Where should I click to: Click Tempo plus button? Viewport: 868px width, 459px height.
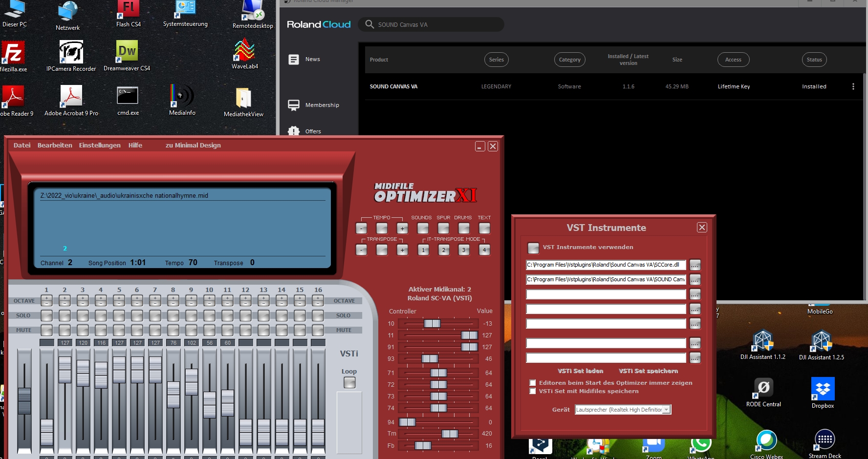[x=402, y=229]
